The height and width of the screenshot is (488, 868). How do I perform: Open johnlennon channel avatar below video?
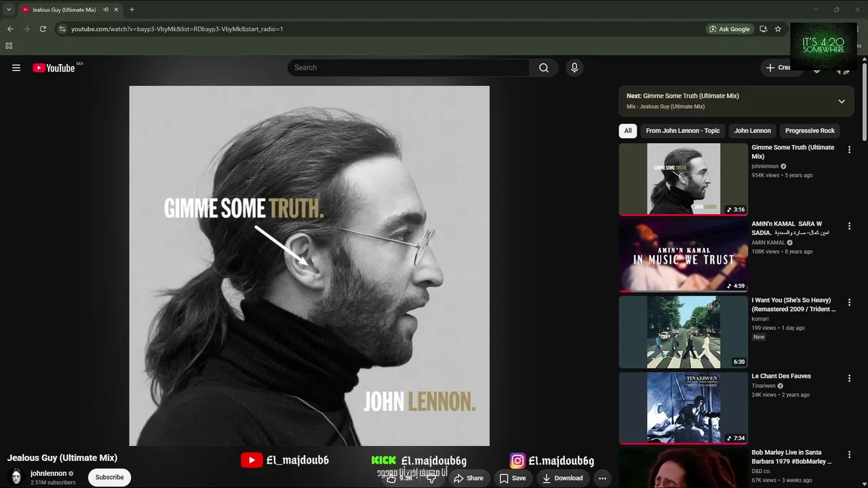click(16, 476)
